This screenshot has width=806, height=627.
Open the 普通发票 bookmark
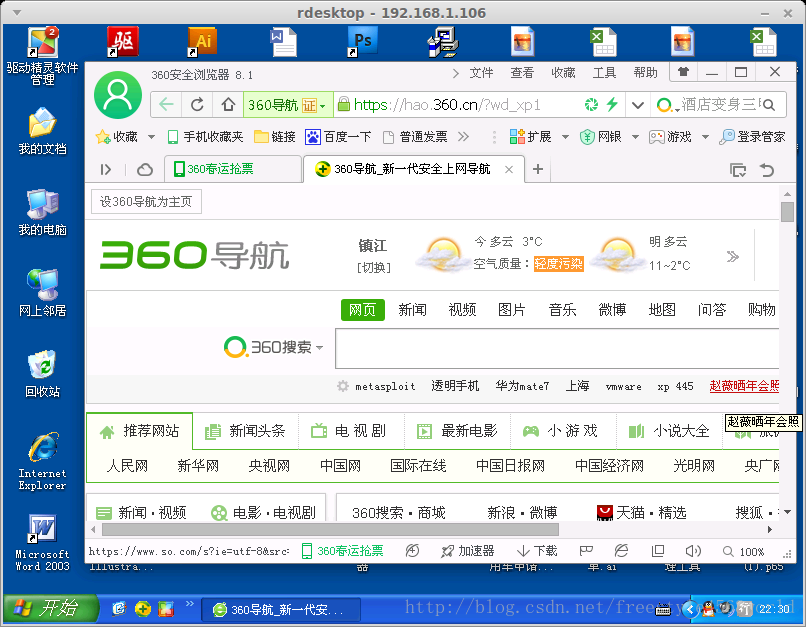click(415, 137)
